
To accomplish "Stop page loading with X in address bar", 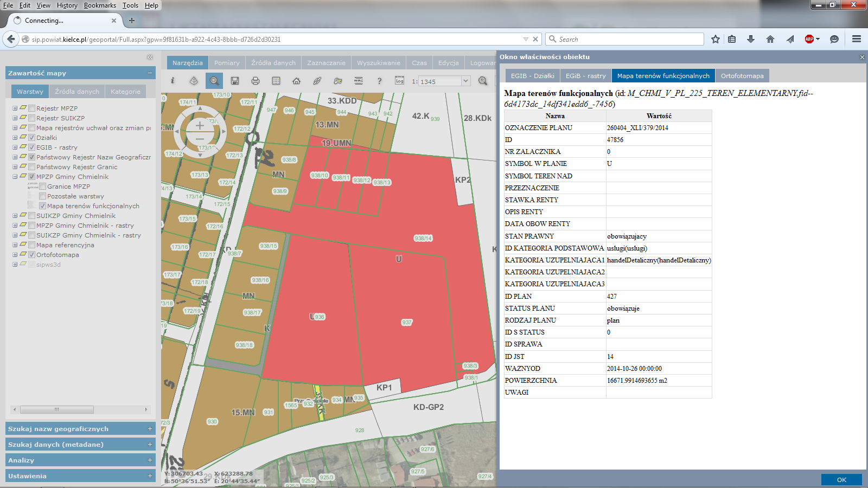I will click(535, 39).
